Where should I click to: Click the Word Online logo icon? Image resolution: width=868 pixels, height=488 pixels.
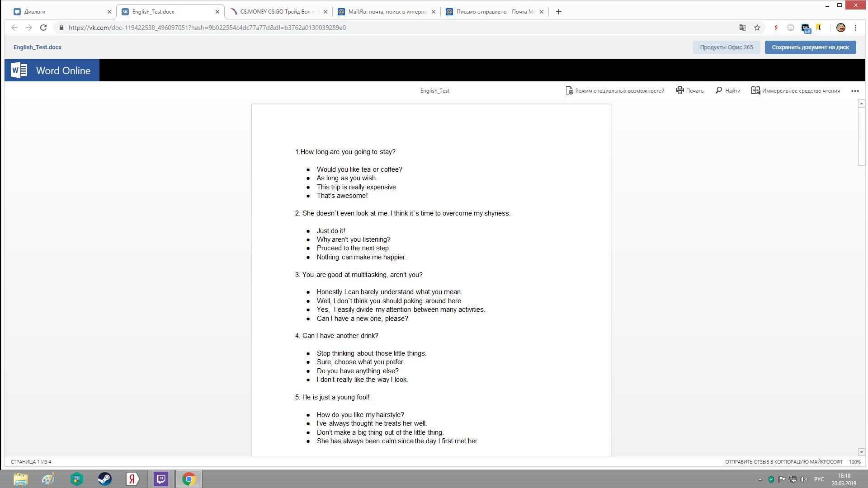tap(19, 70)
